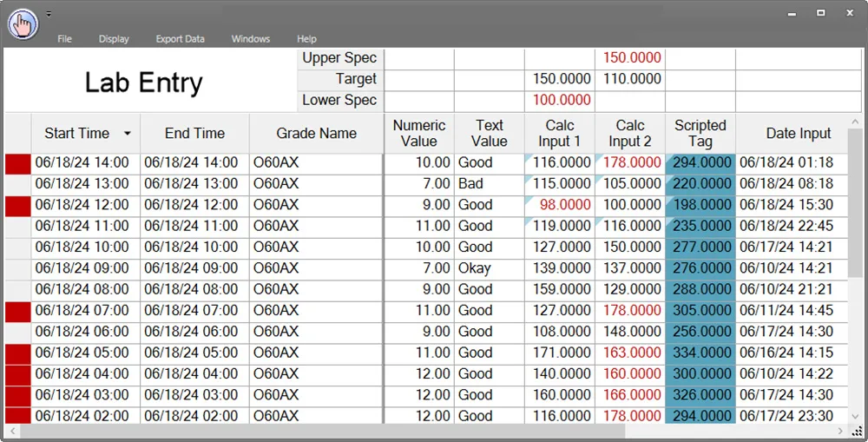Click the Start Time sort arrow
Image resolution: width=868 pixels, height=442 pixels.
[128, 134]
